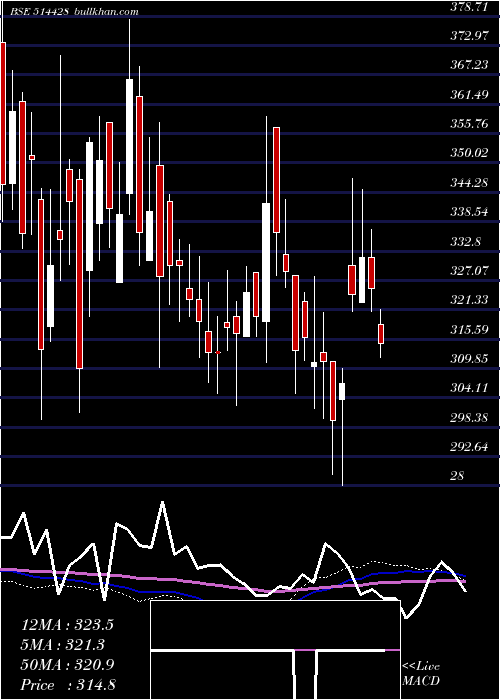The height and width of the screenshot is (700, 500).
Task: Click the red candle whose top is near 355.76
Action: pyautogui.click(x=276, y=179)
